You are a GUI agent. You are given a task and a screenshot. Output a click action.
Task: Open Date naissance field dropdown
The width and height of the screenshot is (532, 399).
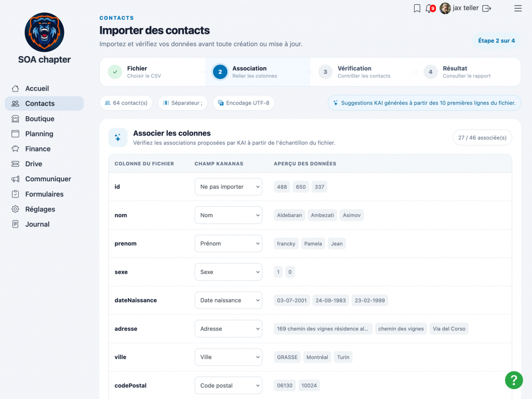tap(229, 300)
